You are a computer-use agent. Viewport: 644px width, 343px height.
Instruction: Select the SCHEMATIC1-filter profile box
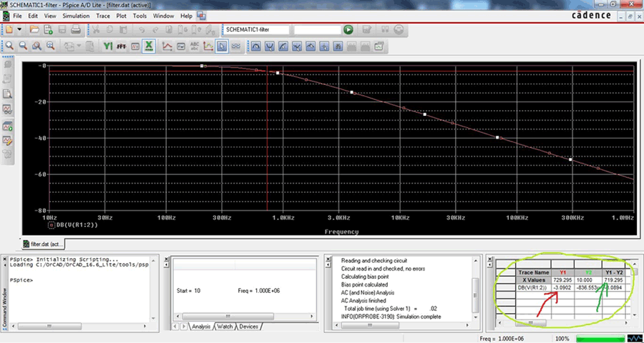pyautogui.click(x=255, y=29)
